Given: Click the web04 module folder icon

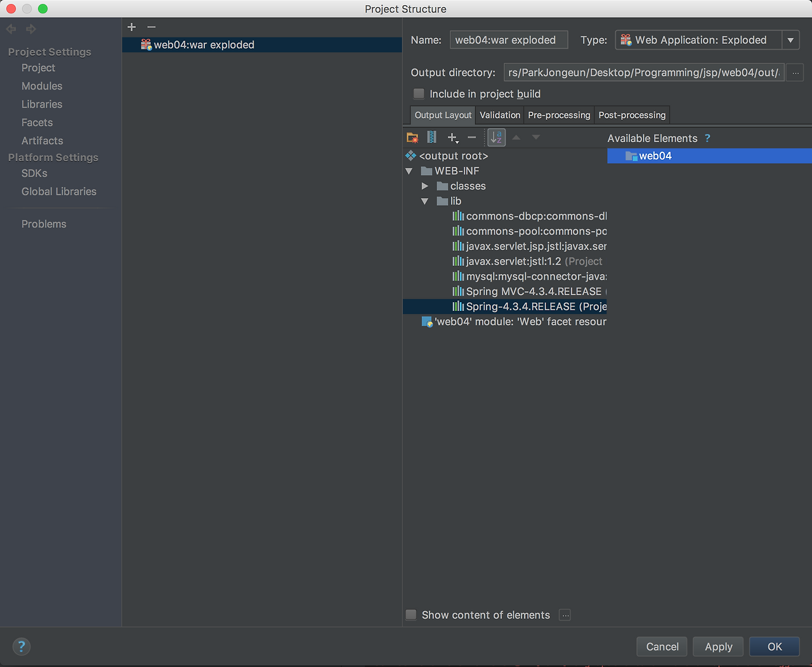Looking at the screenshot, I should click(631, 156).
